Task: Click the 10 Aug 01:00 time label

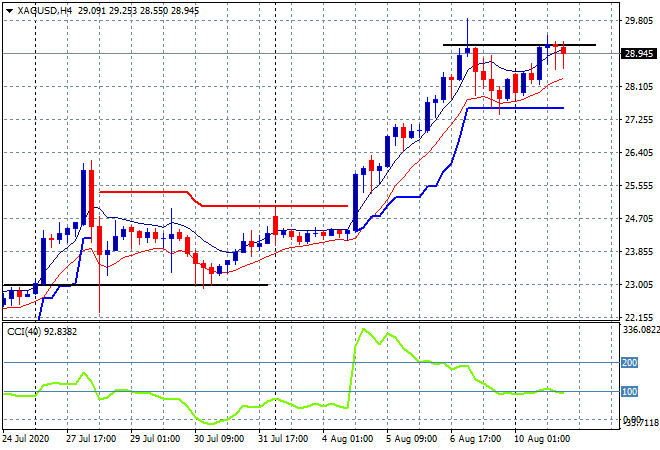Action: (x=541, y=439)
